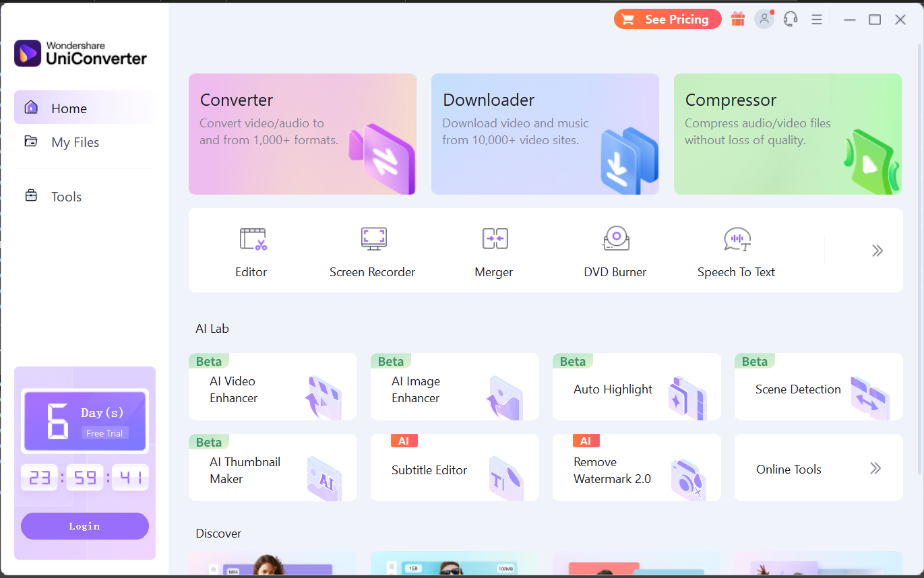The image size is (924, 578).
Task: Open the gift promotions icon
Action: 737,19
